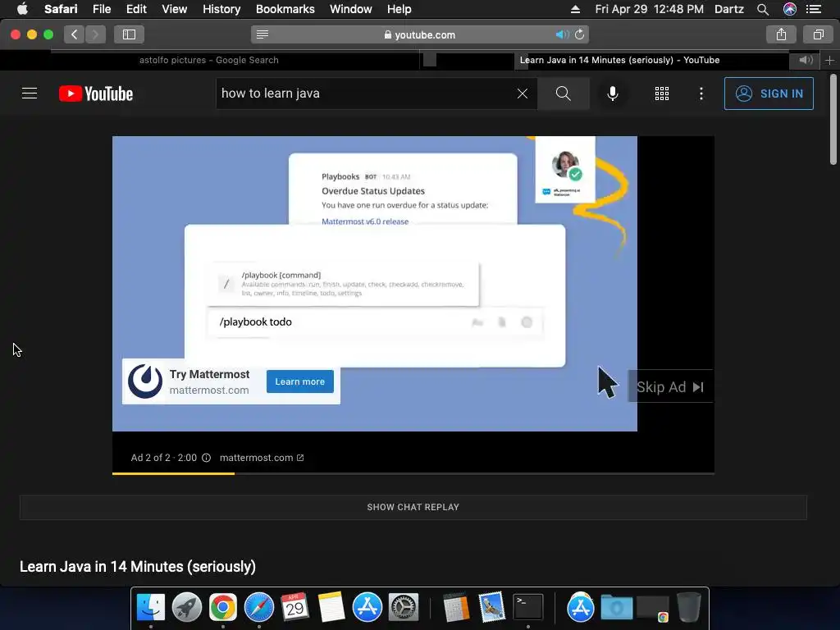
Task: Open a new tab with plus button
Action: 829,60
